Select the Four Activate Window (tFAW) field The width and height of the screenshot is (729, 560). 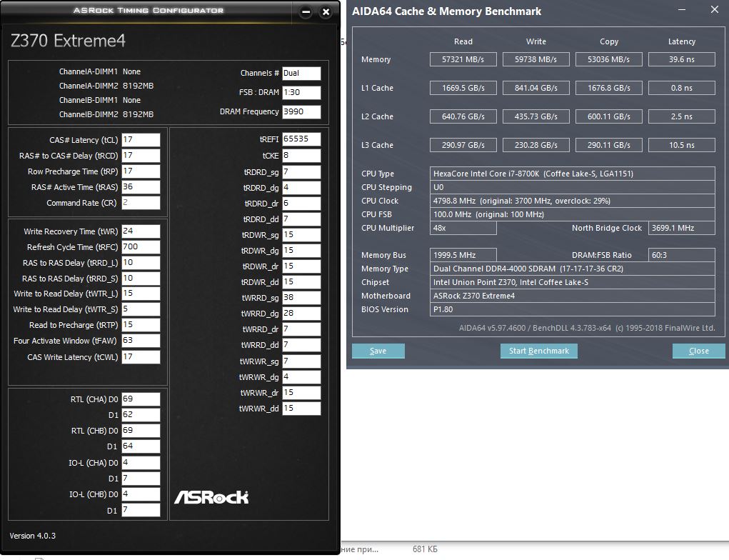tap(141, 341)
